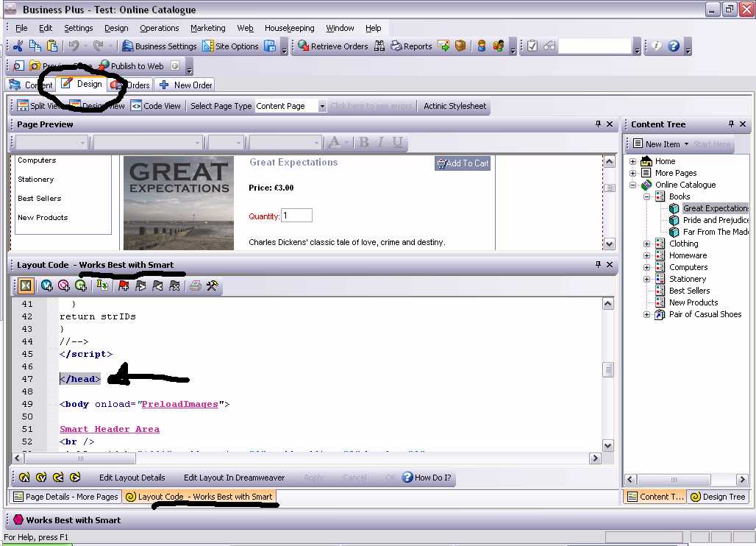Screen dimensions: 756x546
Task: Collapse the Books section in Content Tree
Action: coord(647,196)
